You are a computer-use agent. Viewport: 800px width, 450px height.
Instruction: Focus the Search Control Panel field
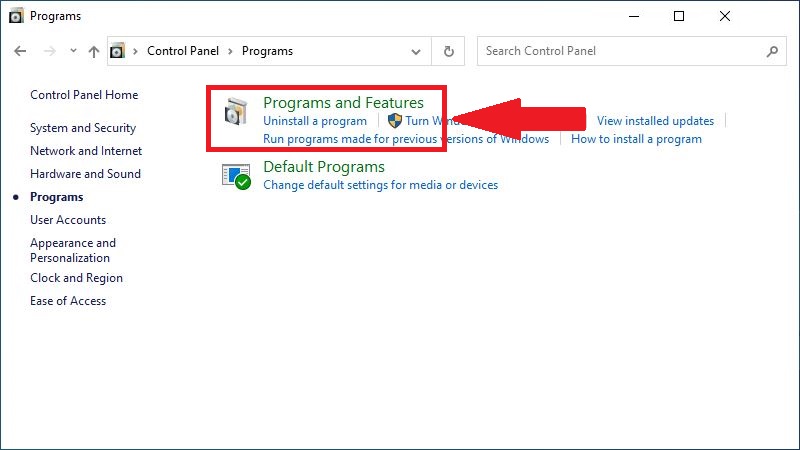[x=620, y=51]
